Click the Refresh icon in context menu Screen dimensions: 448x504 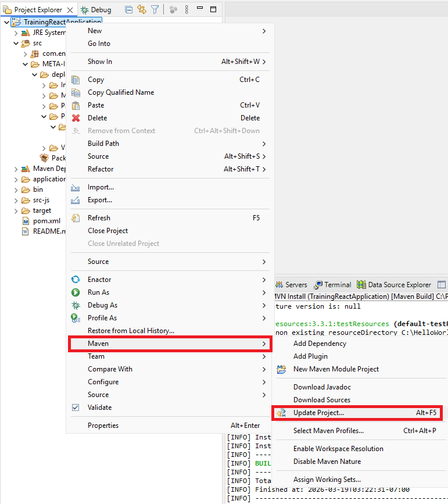pos(76,218)
